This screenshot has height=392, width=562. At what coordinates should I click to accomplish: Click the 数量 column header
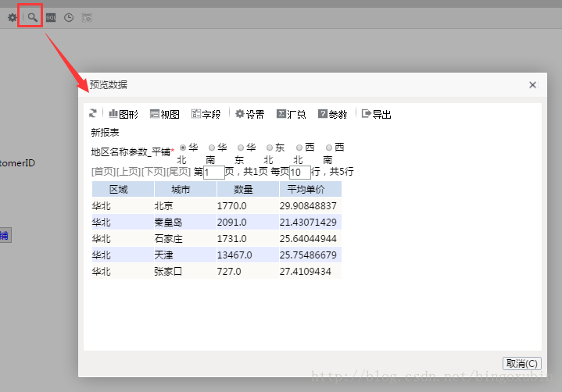point(248,189)
